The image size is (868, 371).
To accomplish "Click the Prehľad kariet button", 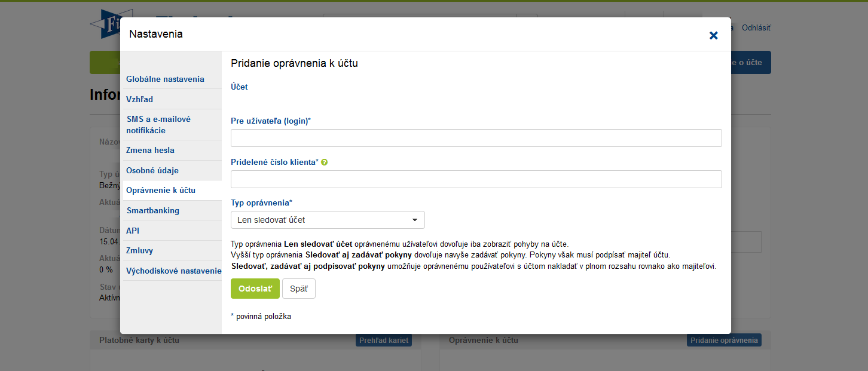I will (x=384, y=341).
